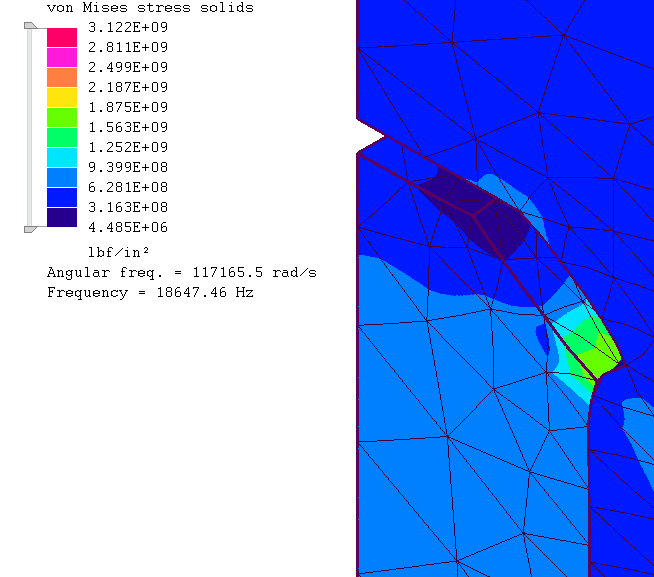Screen dimensions: 654x577
Task: Click the minimum legend value 4.485E+06
Action: [128, 227]
